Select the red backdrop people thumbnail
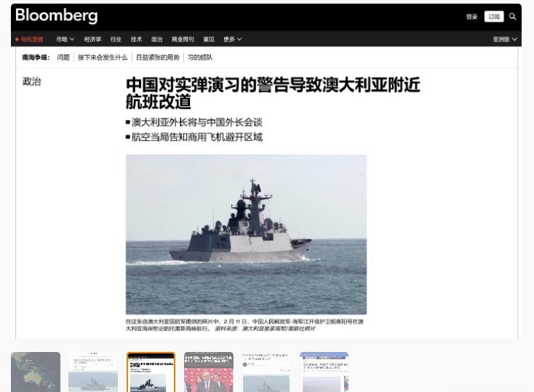This screenshot has height=392, width=534. (209, 372)
